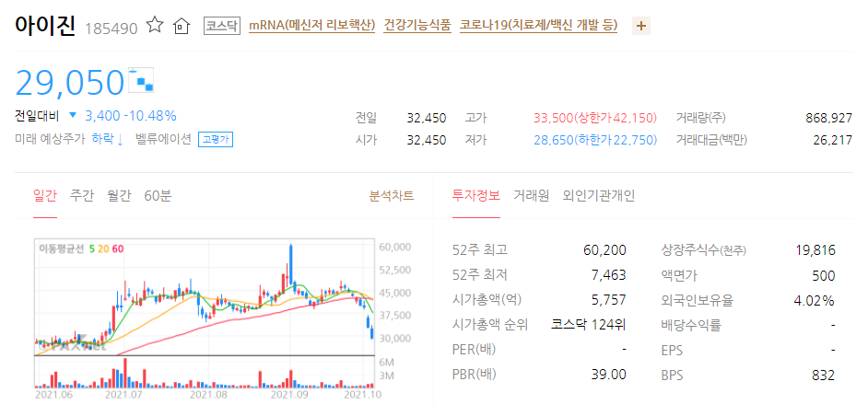Click the candlestick icon beside current price
Screen dimensions: 868x416
(141, 81)
